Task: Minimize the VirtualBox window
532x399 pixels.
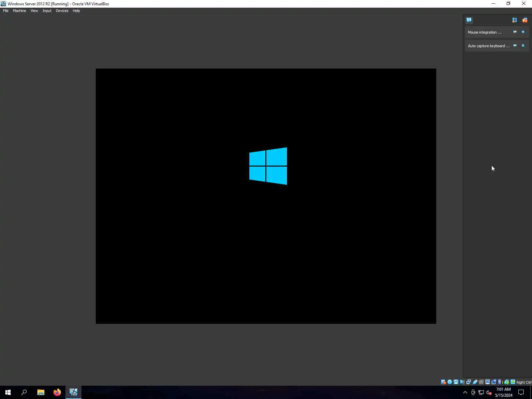Action: point(493,4)
